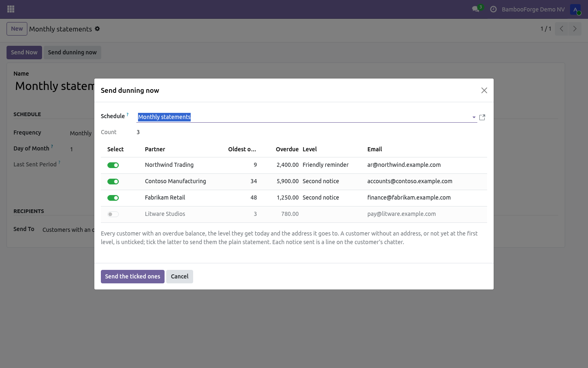Click the Schedule help question mark
This screenshot has width=588, height=368.
(127, 114)
